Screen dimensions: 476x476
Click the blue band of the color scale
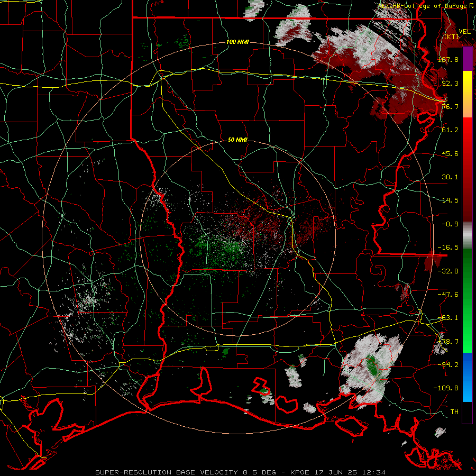467,377
